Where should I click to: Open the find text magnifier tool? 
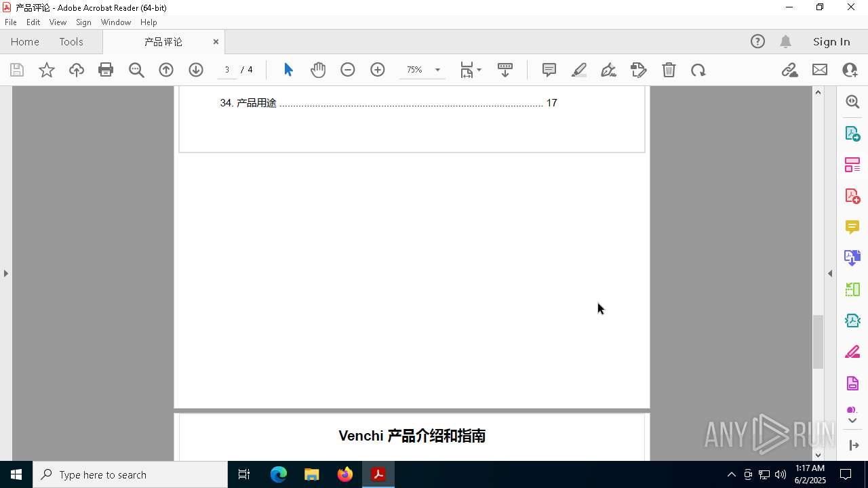[x=136, y=70]
